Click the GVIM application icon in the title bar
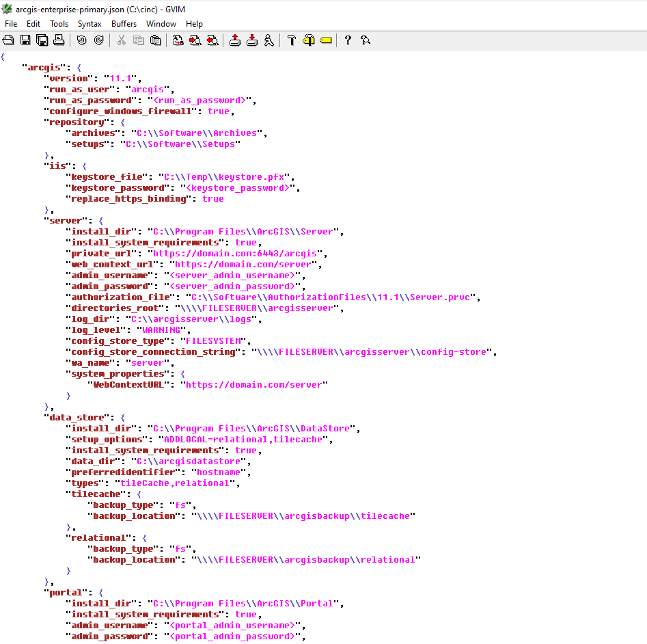This screenshot has height=644, width=647. (7, 9)
